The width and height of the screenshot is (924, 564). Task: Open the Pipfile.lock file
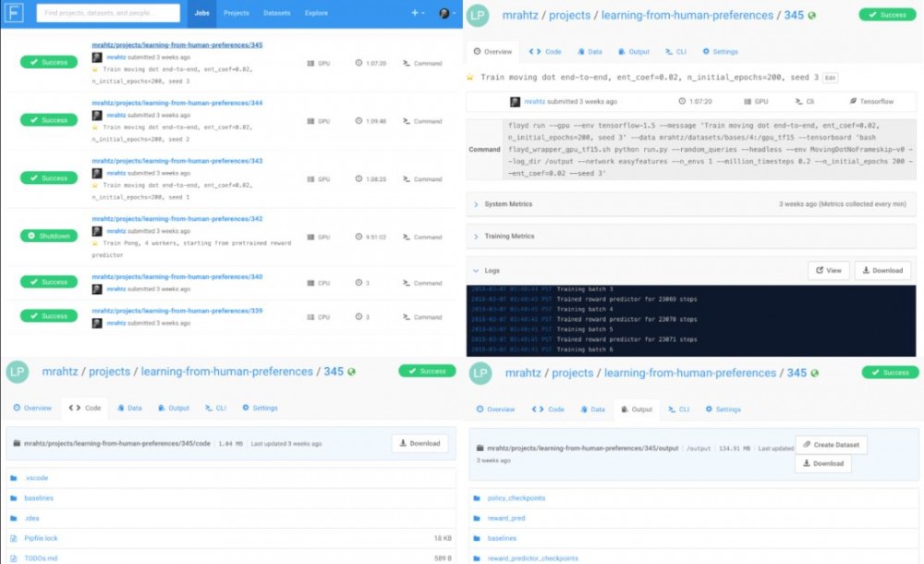(x=41, y=538)
